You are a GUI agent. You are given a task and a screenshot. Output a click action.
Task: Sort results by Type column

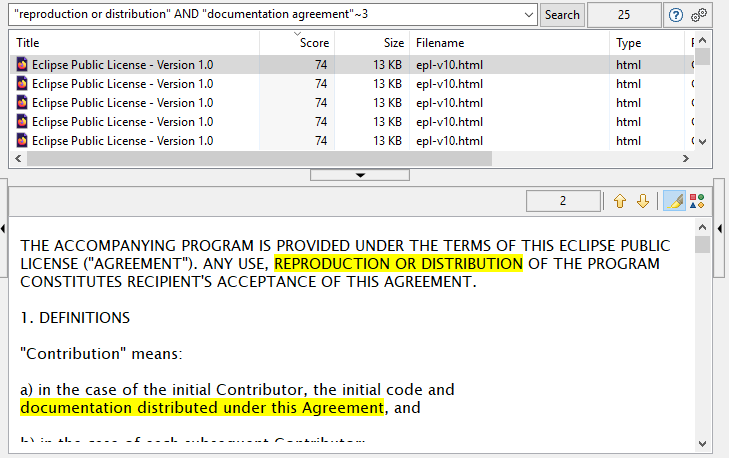[647, 43]
